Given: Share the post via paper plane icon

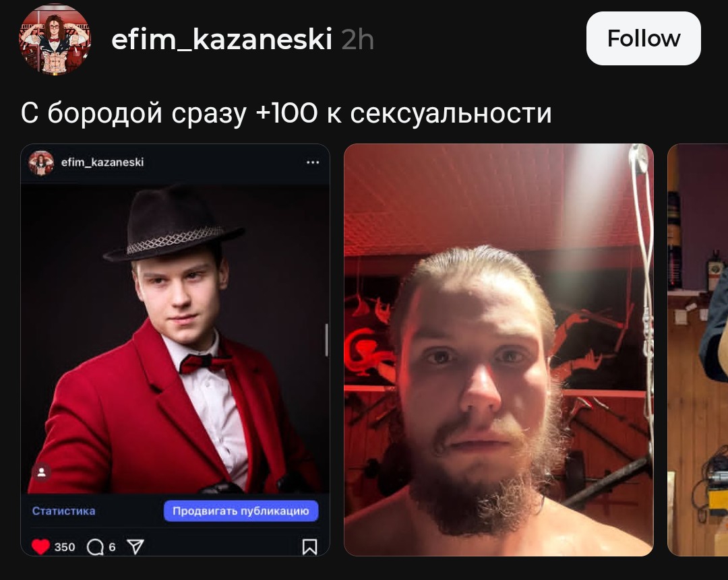Looking at the screenshot, I should click(x=135, y=546).
